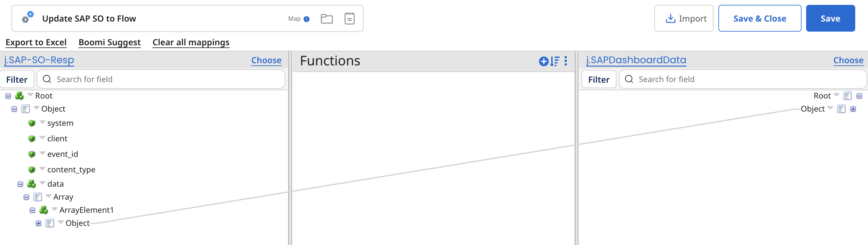Open the revision notes icon in the header

click(349, 19)
